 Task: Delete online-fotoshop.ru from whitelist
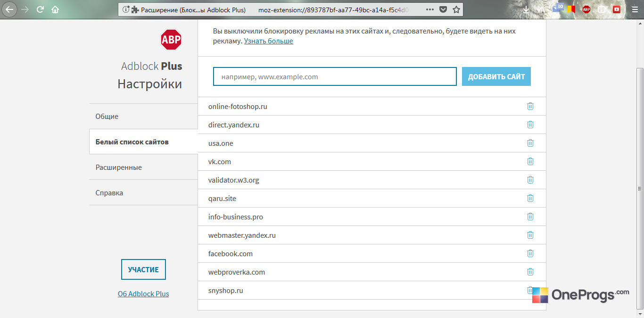pyautogui.click(x=530, y=106)
